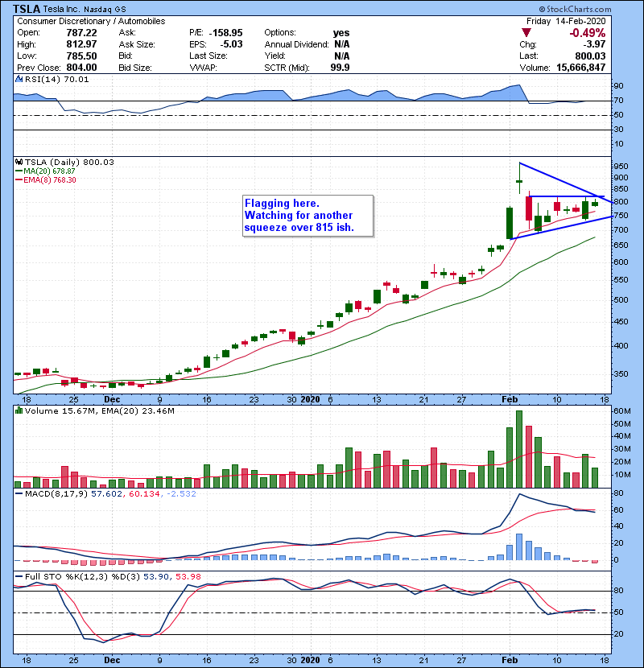Click the Chg value -3.97
644x668 pixels.
pos(594,44)
